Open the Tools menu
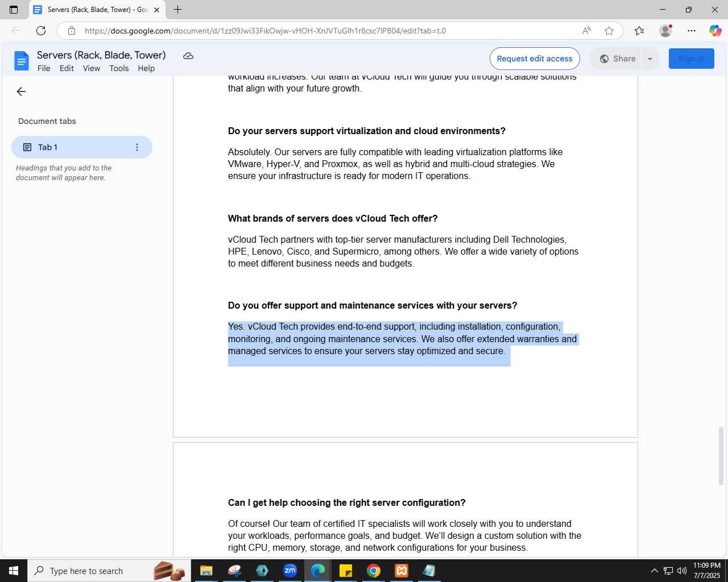 click(119, 68)
